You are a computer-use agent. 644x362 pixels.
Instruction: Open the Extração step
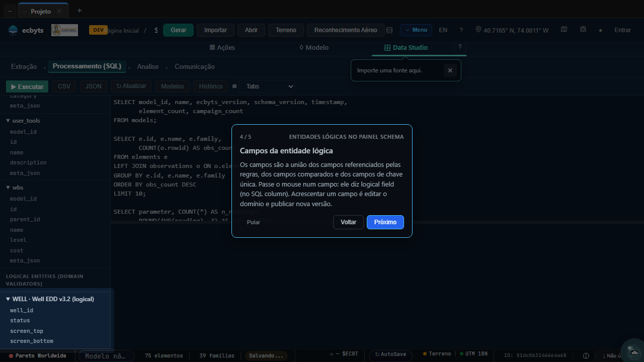[x=24, y=67]
